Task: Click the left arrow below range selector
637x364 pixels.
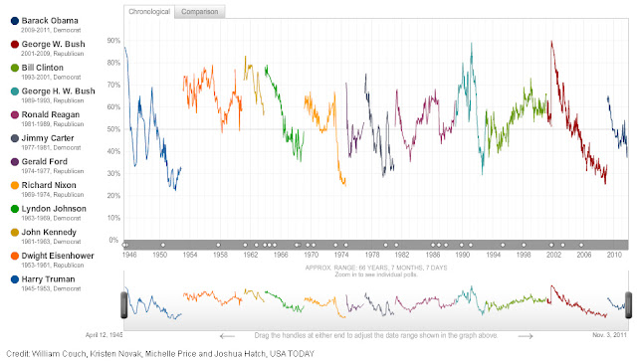Action: click(x=228, y=336)
